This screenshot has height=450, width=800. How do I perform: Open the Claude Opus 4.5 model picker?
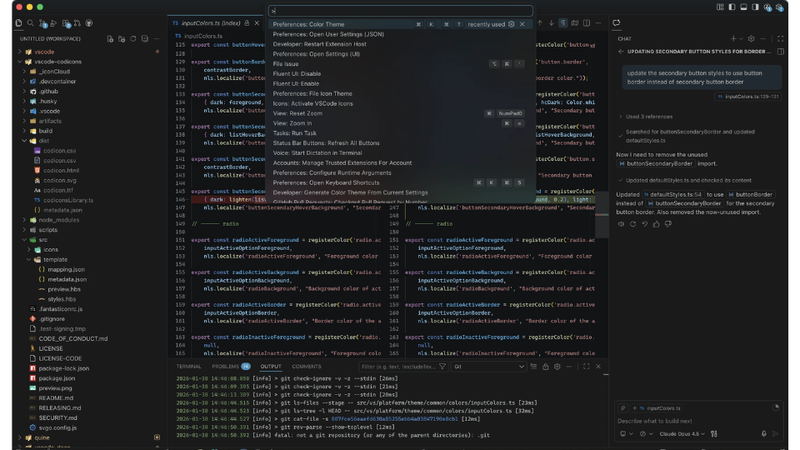point(682,434)
